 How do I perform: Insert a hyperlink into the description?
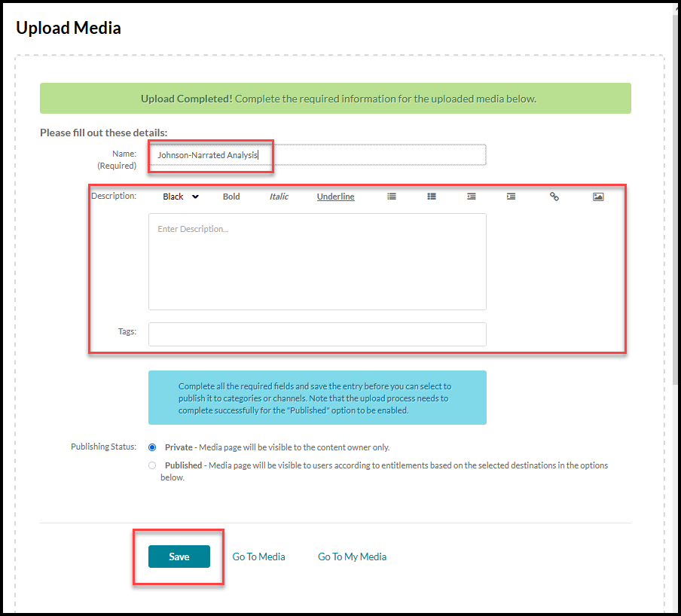[x=554, y=197]
